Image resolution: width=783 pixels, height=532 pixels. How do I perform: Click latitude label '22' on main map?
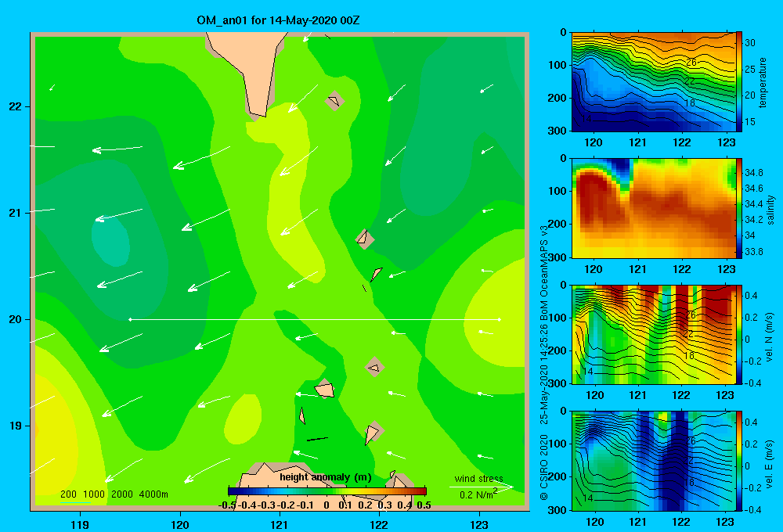coord(15,106)
